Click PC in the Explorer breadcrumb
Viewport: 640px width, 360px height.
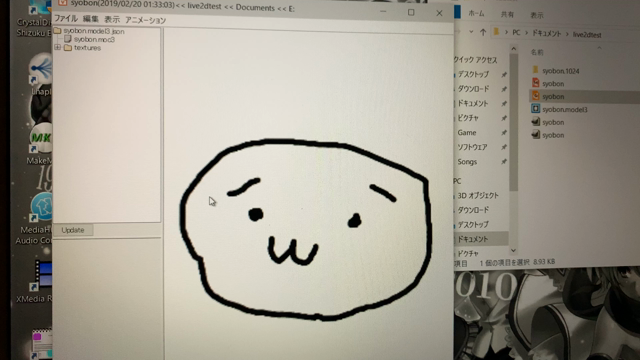point(516,33)
